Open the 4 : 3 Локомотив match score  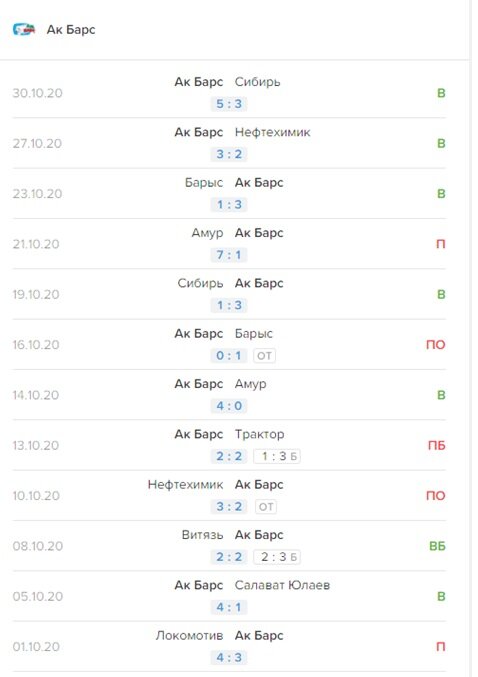tap(229, 658)
